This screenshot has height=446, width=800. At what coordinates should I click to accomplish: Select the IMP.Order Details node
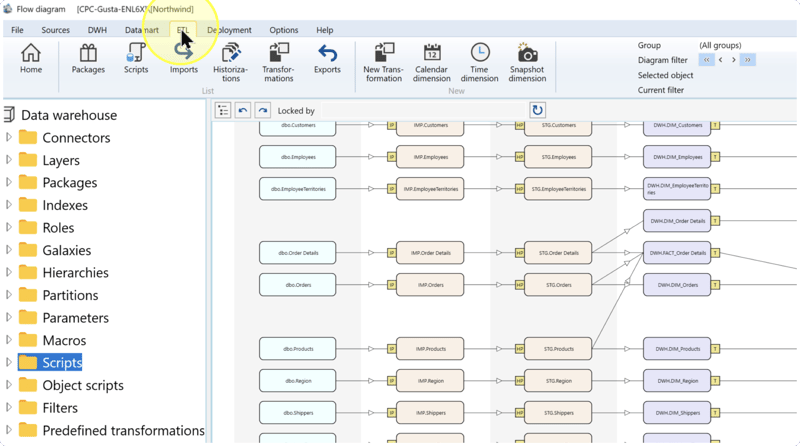430,253
